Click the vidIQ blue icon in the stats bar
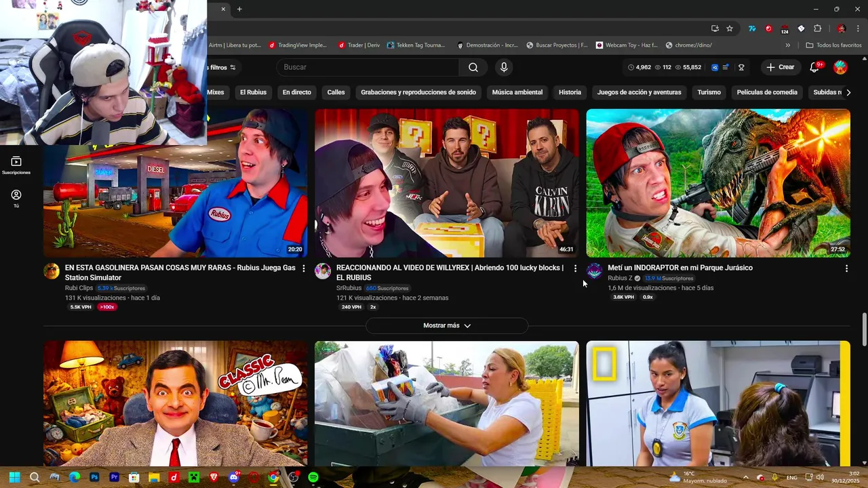 coord(715,67)
